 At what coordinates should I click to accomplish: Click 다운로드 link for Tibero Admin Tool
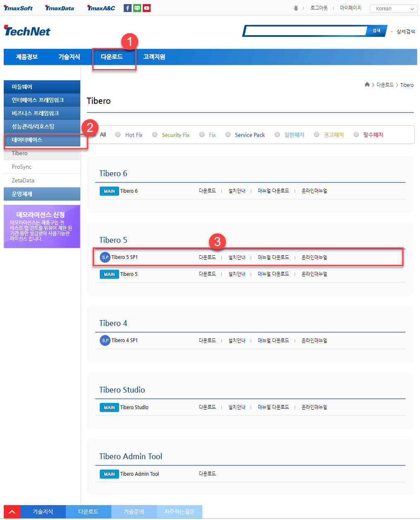coord(207,474)
